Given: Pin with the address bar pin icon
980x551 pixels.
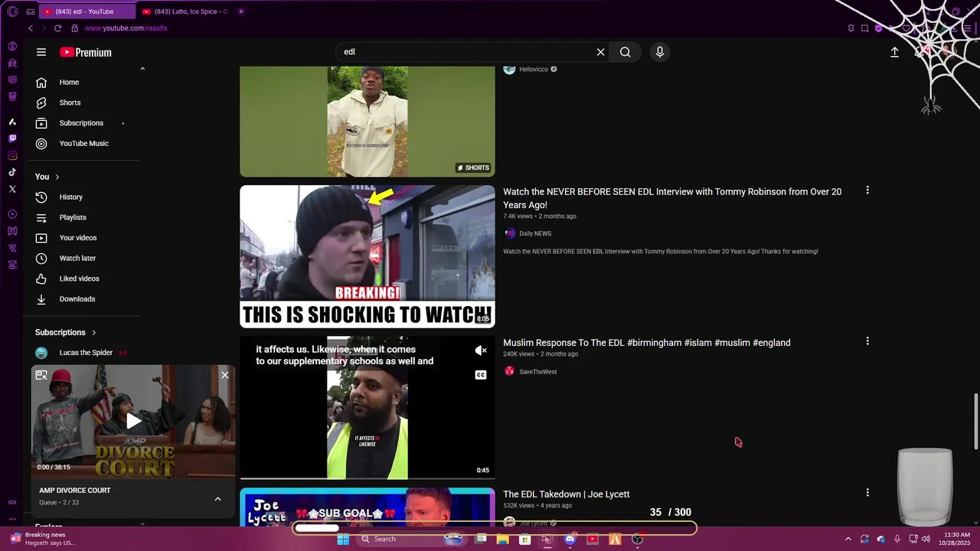Looking at the screenshot, I should pos(851,28).
